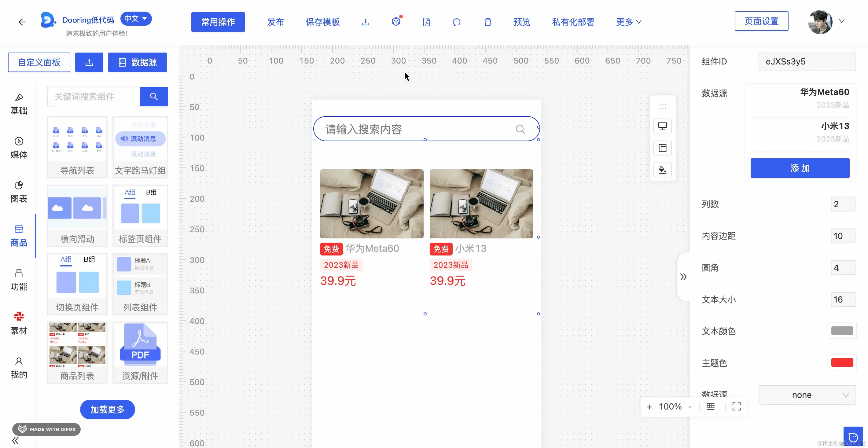Choose the 文字跑马灯组 component

point(140,147)
